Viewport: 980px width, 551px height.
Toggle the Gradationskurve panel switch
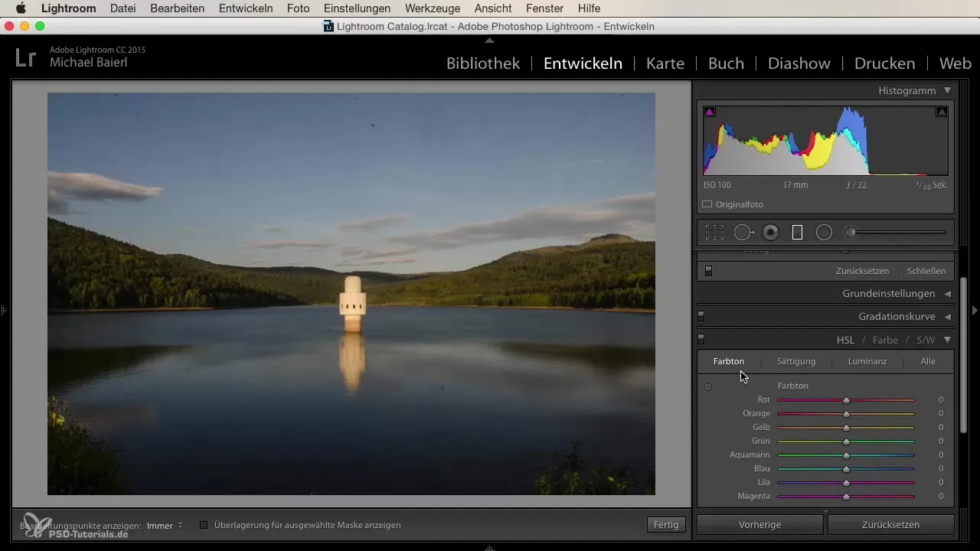701,316
